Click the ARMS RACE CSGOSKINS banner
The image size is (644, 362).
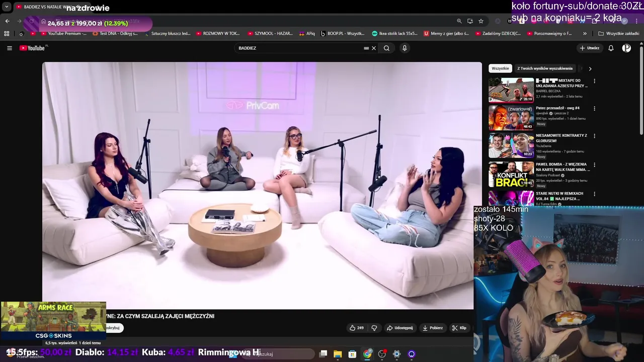(53, 321)
